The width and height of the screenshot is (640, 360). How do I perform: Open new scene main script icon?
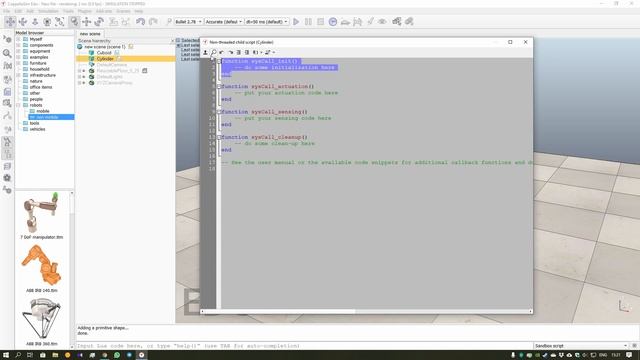pos(131,47)
